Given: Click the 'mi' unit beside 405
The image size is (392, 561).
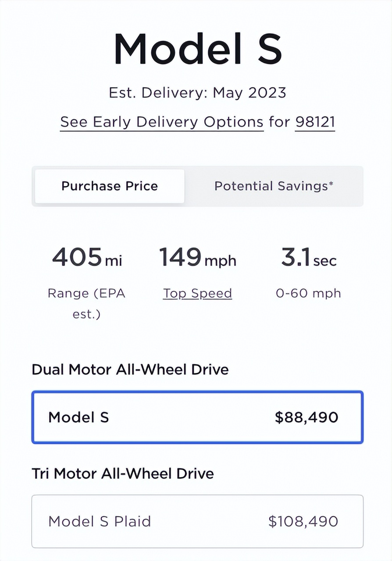Looking at the screenshot, I should (113, 261).
